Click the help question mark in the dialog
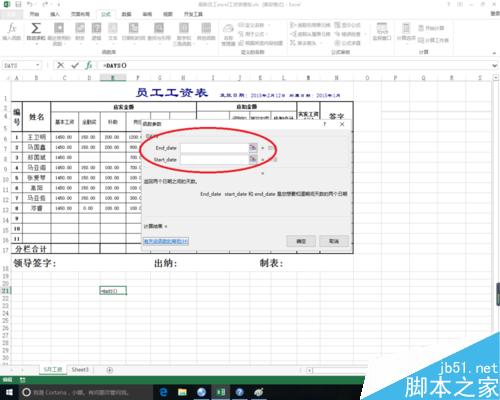Screen dimensions: 500x400 [x=324, y=124]
